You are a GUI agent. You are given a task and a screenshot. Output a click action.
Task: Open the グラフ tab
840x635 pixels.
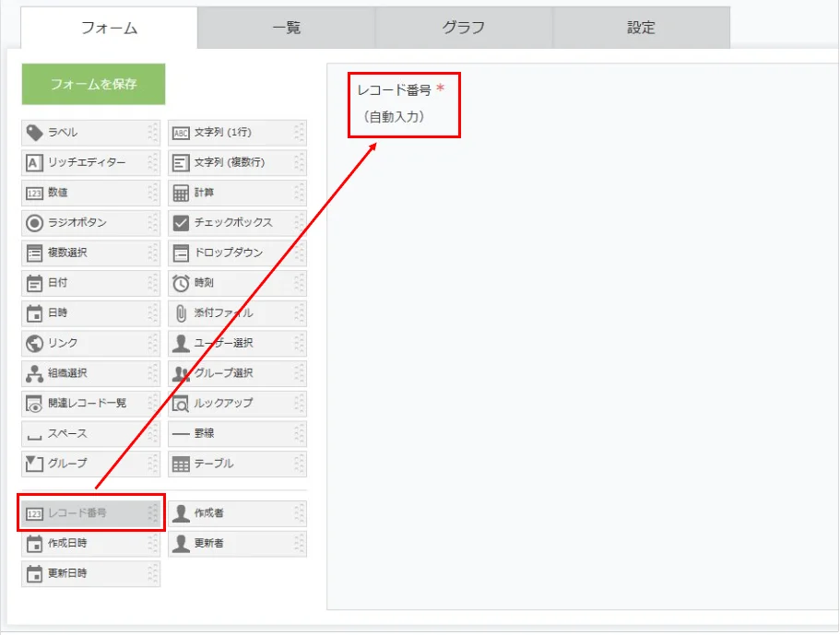463,28
